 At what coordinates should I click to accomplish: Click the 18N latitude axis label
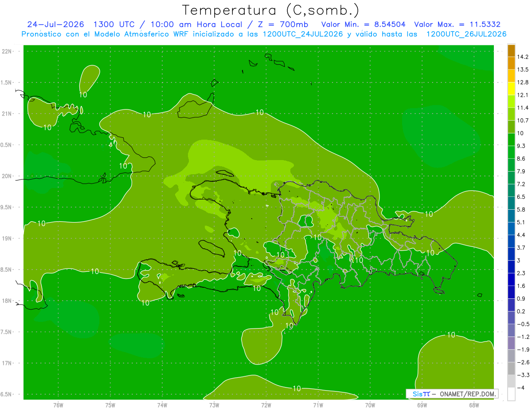[7, 301]
